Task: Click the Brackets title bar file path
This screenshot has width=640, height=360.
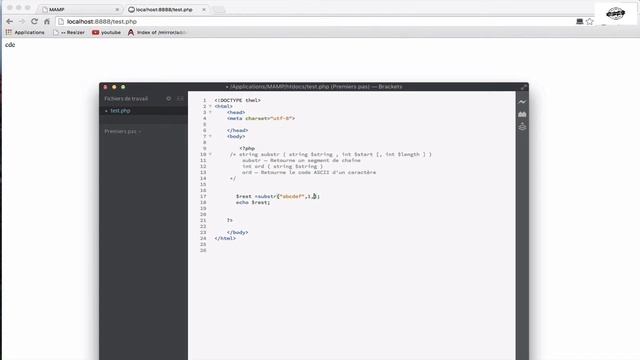Action: 314,87
